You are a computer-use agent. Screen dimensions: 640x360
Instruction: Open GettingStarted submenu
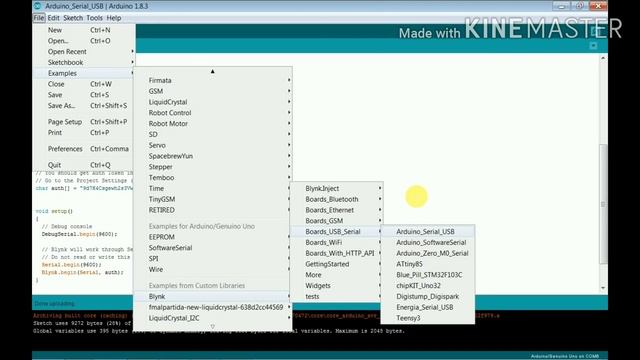click(x=337, y=264)
